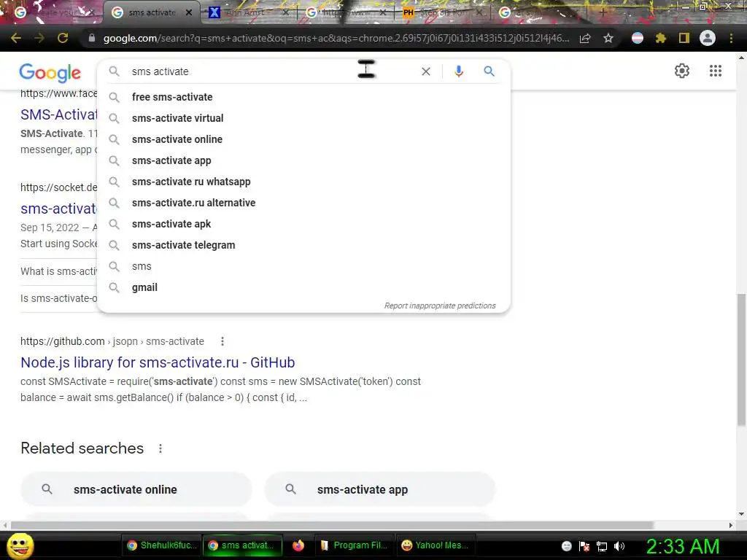
Task: Switch to the tab with blue X favicon
Action: (248, 12)
